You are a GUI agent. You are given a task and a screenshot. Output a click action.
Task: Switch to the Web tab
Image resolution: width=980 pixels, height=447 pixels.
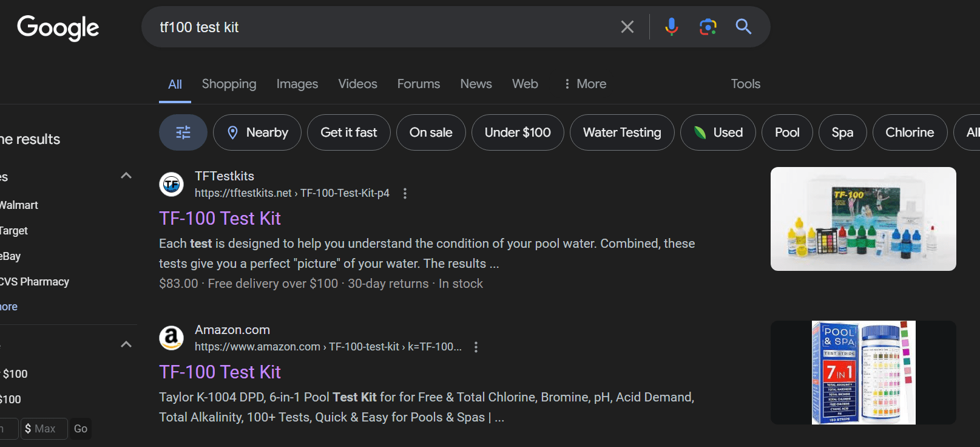pyautogui.click(x=525, y=84)
